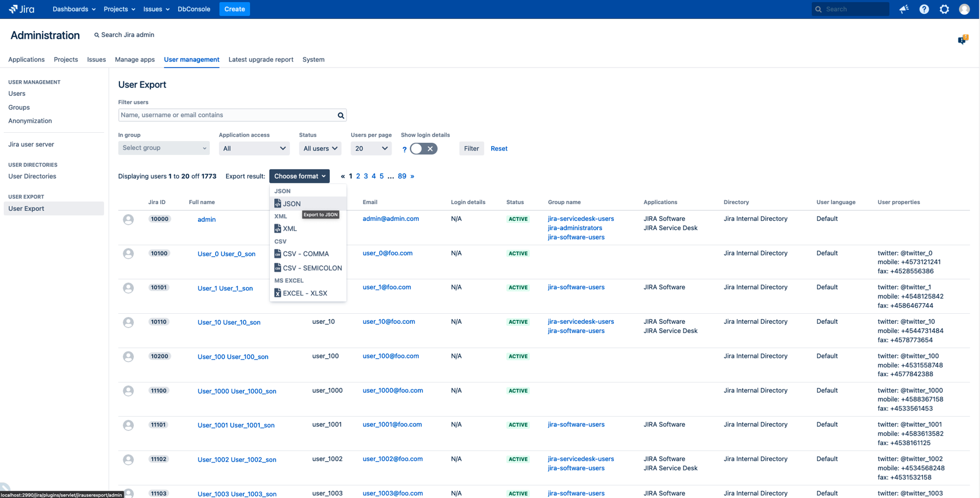Open Jira administration settings gear
This screenshot has width=980, height=498.
point(944,9)
